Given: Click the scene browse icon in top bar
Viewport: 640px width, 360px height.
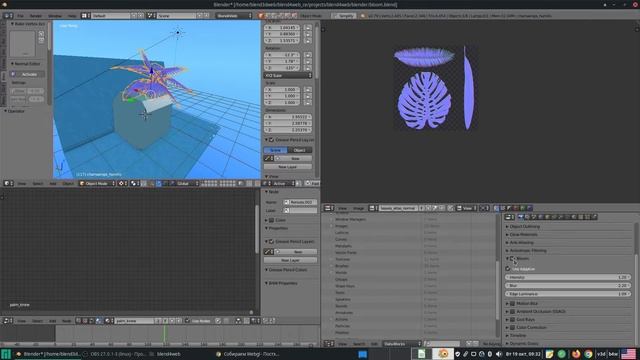Looking at the screenshot, I should click(x=151, y=16).
